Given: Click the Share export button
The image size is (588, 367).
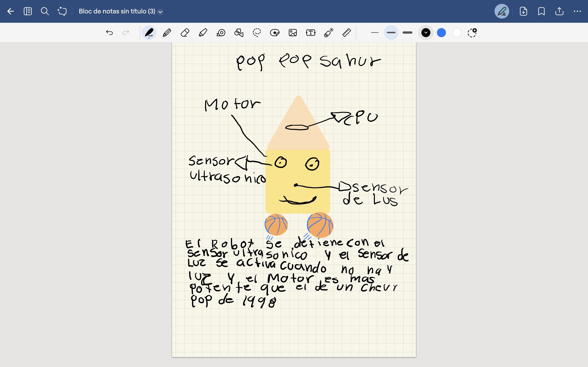Looking at the screenshot, I should [559, 11].
